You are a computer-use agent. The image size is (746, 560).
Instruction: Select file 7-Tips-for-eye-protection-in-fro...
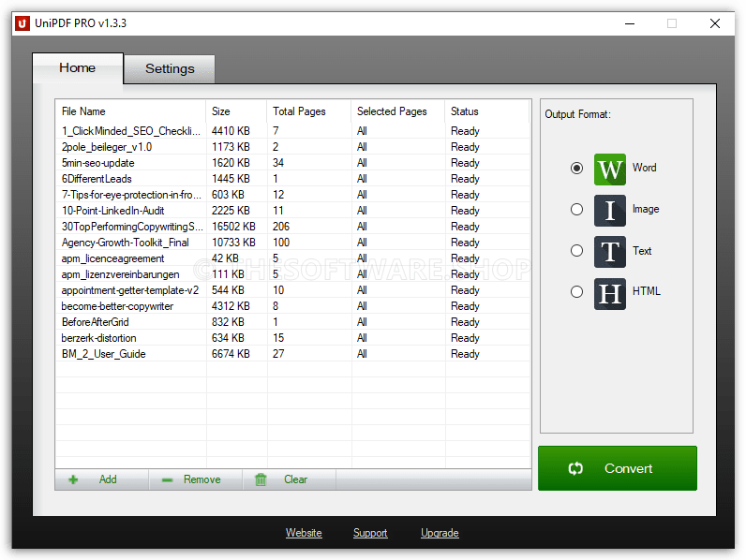[131, 195]
